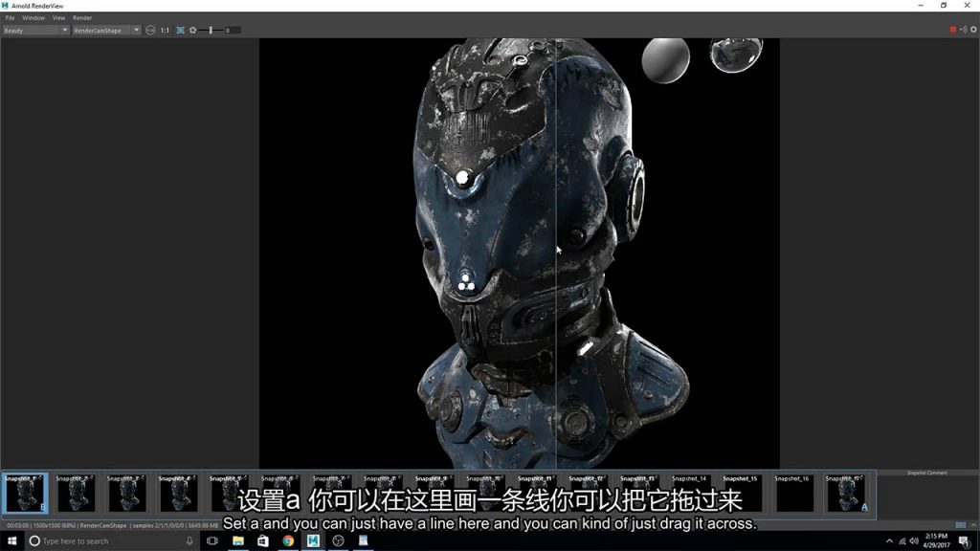The height and width of the screenshot is (551, 980).
Task: Expand the RenderCamShape camera dropdown
Action: coord(106,30)
